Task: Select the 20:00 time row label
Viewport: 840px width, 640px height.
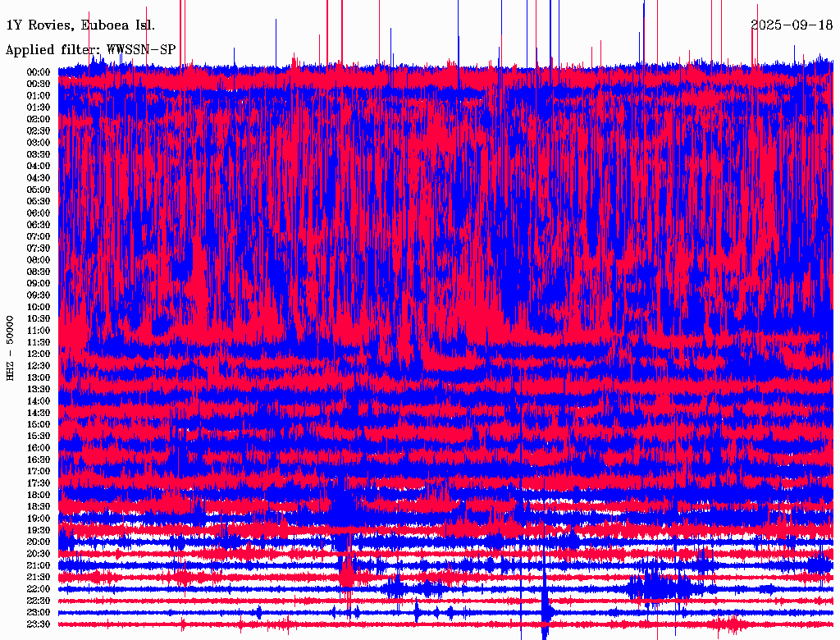Action: click(x=39, y=542)
